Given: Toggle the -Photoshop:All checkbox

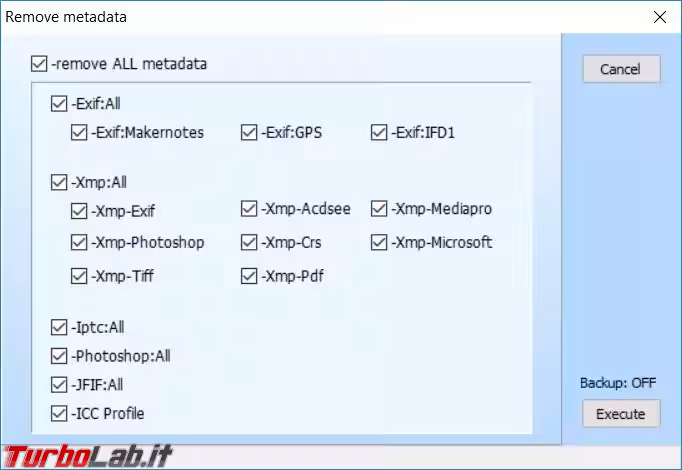Looking at the screenshot, I should [x=59, y=356].
